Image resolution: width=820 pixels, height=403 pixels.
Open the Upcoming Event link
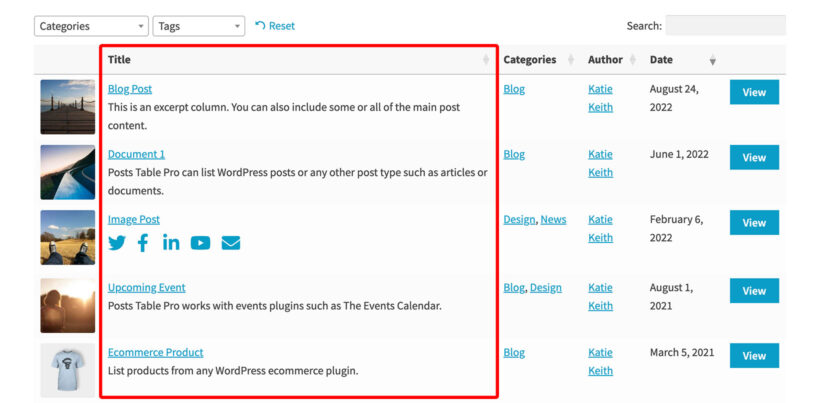(x=146, y=288)
